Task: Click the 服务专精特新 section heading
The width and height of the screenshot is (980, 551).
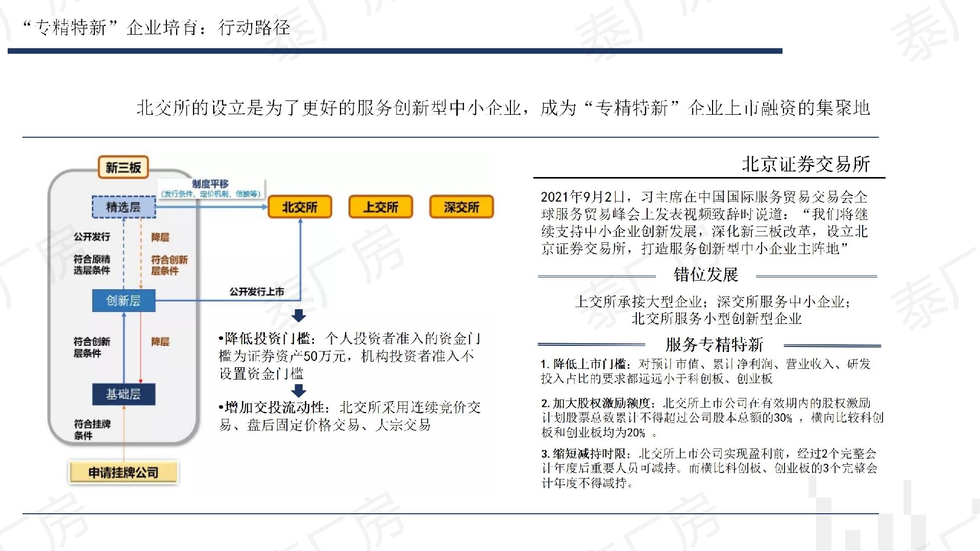Action: [x=714, y=345]
